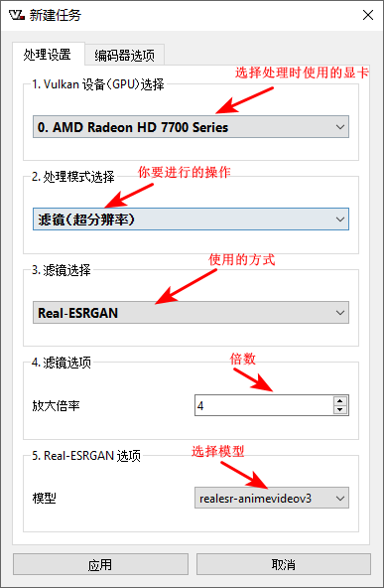The width and height of the screenshot is (384, 588).
Task: Expand the 处理模式选择 combo box
Action: coord(191,220)
